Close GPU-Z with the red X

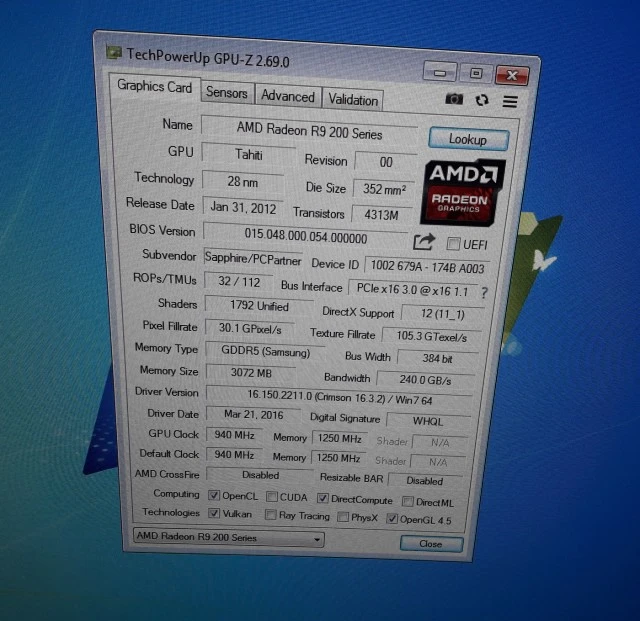click(x=512, y=76)
